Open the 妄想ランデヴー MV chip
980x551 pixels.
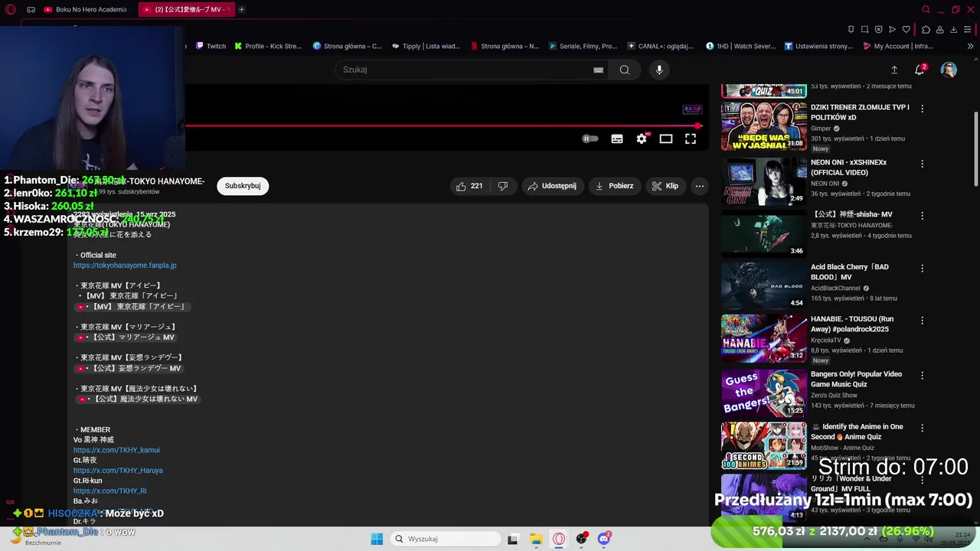[x=129, y=368]
